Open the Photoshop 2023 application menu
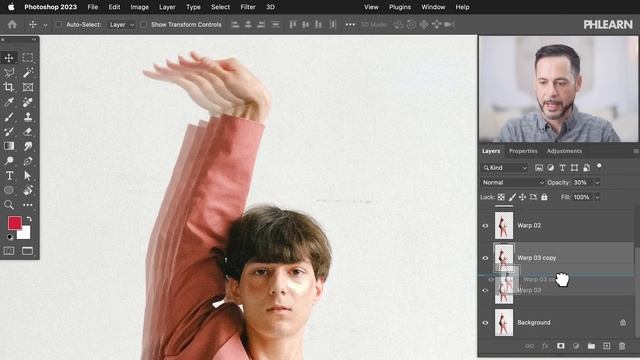The height and width of the screenshot is (360, 640). tap(51, 7)
